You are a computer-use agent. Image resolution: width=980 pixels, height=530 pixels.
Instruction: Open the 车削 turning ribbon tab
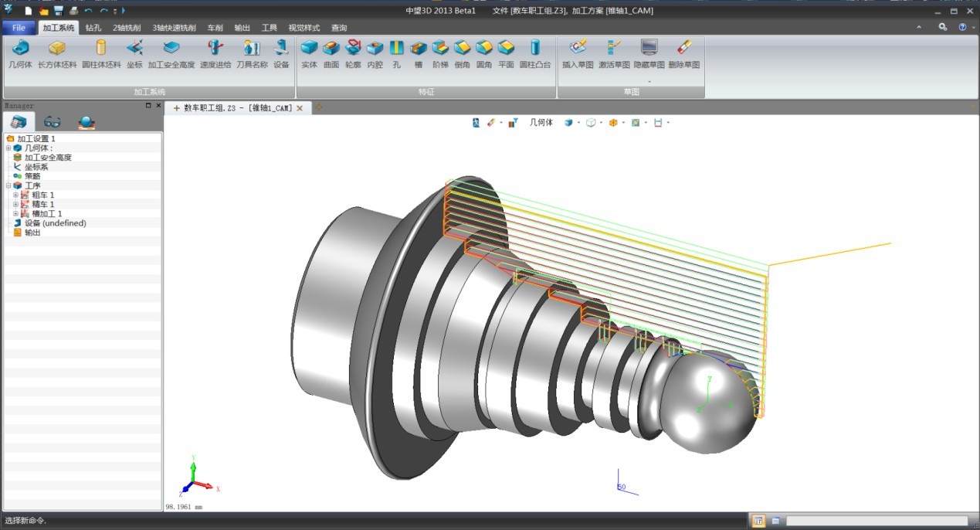tap(214, 28)
